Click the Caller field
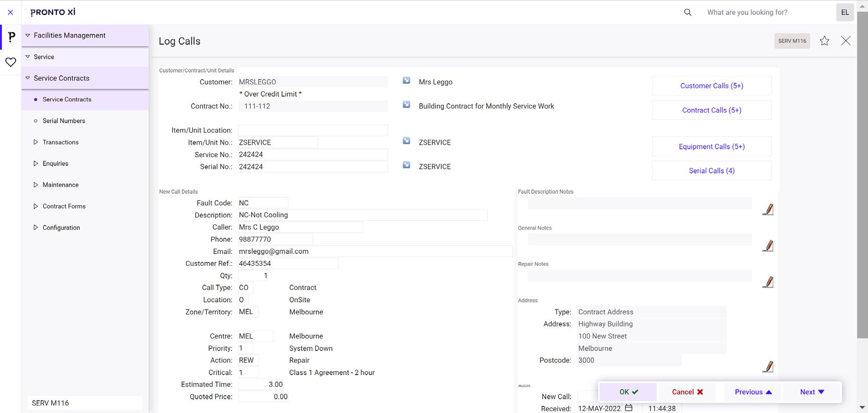Screen dimensions: 868x413 301,227
